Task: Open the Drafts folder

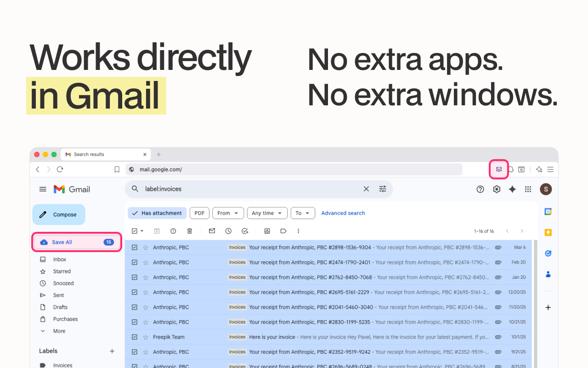Action: click(x=60, y=307)
